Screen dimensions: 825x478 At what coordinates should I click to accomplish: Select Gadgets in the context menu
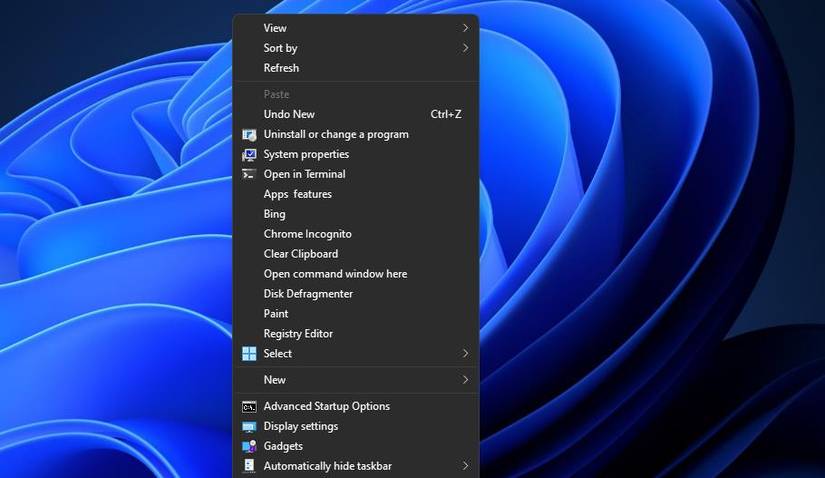coord(356,446)
